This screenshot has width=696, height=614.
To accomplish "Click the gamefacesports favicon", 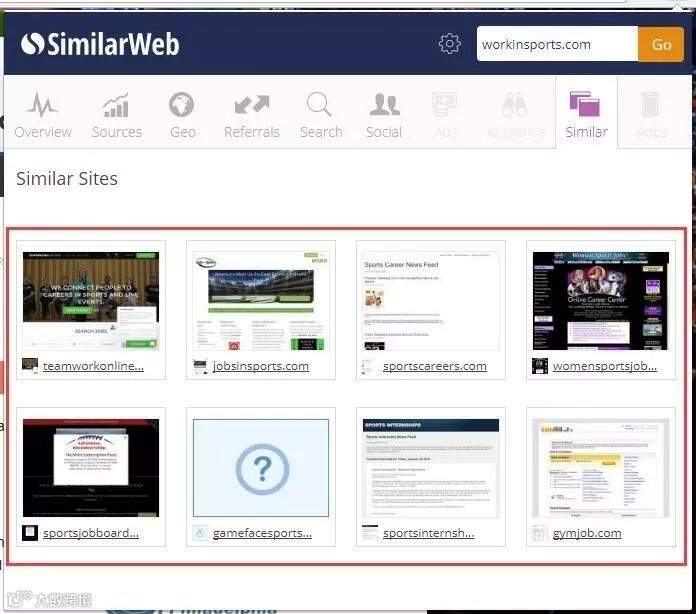I will tap(200, 533).
